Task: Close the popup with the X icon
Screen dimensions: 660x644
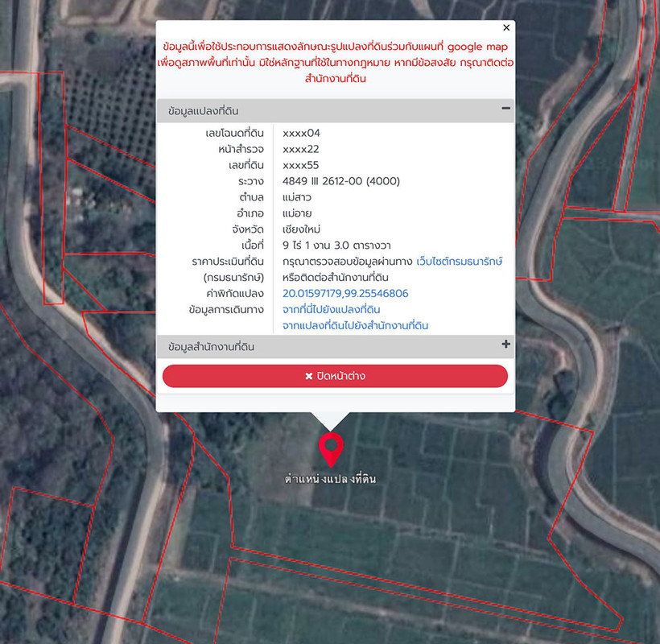Action: (506, 27)
